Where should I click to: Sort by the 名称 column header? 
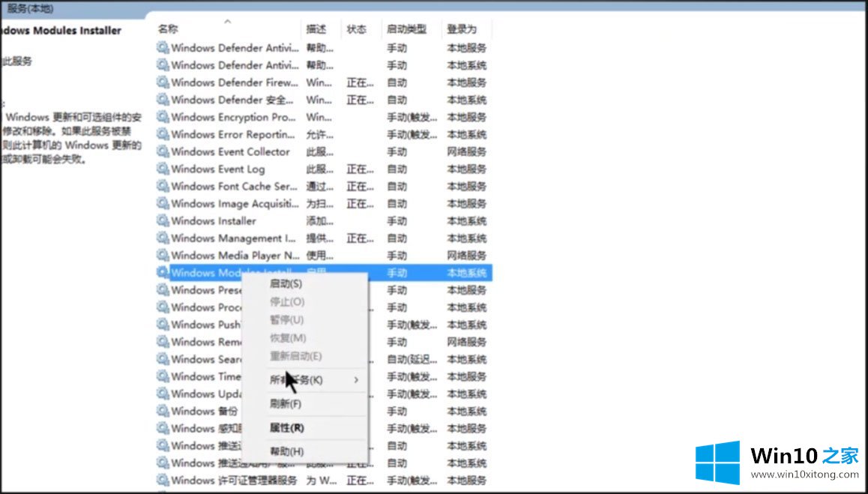pyautogui.click(x=168, y=29)
